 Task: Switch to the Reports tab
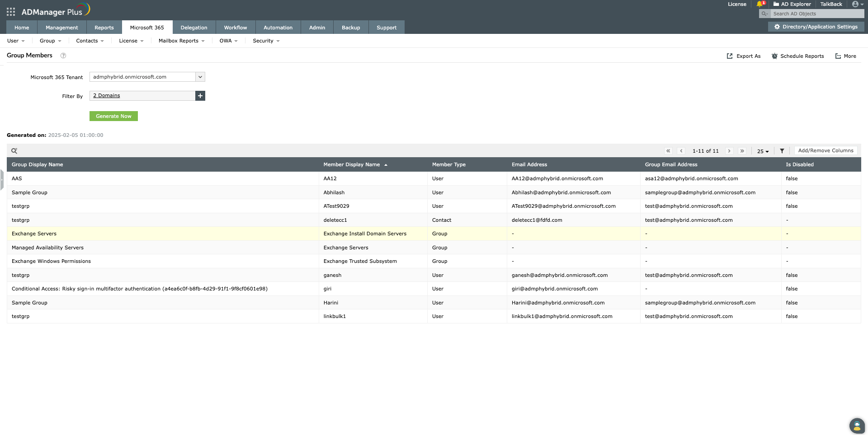pos(104,28)
